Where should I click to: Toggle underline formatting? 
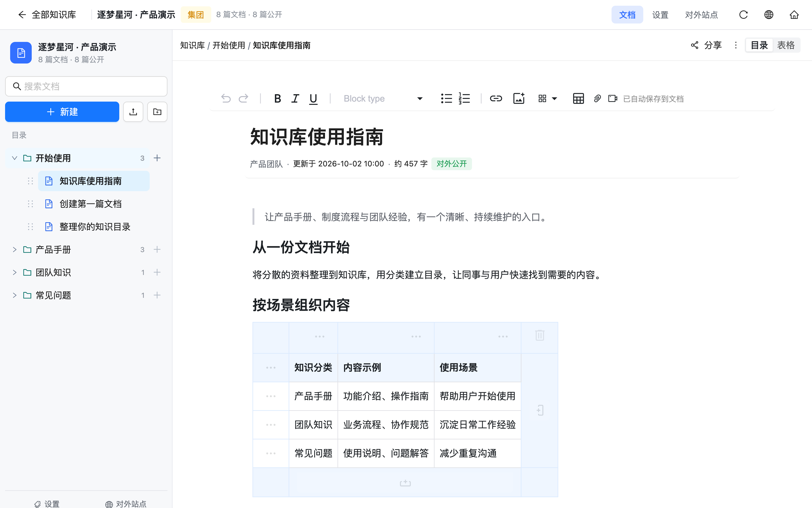313,99
